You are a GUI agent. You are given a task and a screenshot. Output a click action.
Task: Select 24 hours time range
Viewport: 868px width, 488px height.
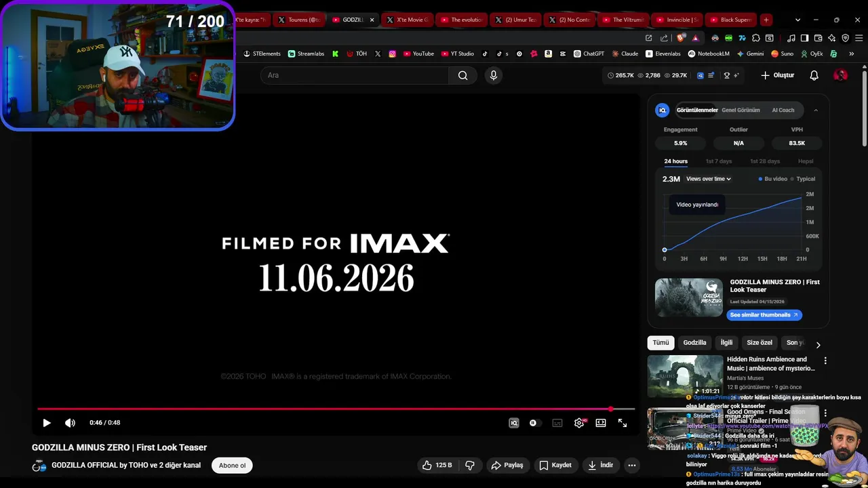pos(675,161)
